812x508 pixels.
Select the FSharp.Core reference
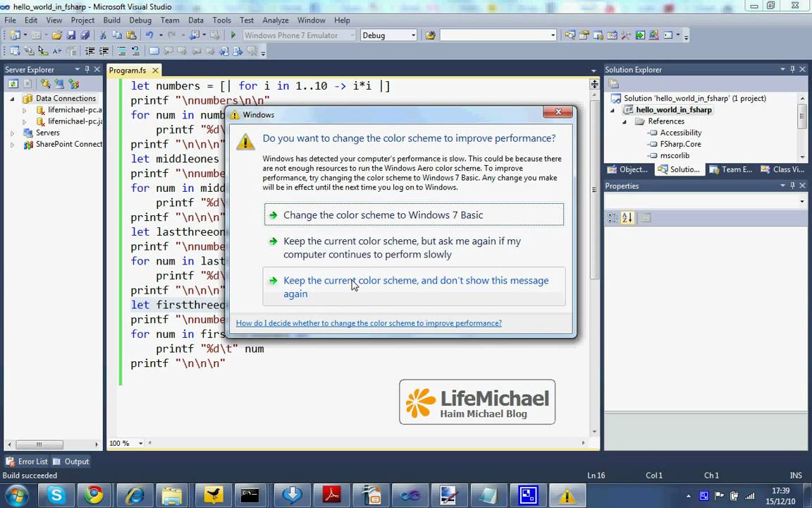[x=680, y=144]
